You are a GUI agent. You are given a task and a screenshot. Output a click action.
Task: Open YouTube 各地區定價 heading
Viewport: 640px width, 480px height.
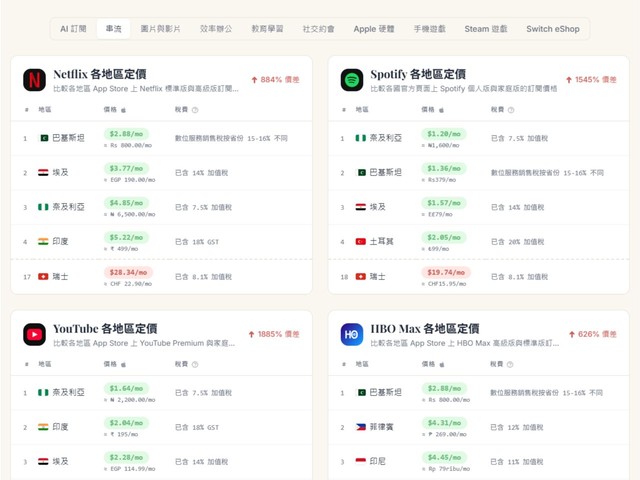pos(105,329)
